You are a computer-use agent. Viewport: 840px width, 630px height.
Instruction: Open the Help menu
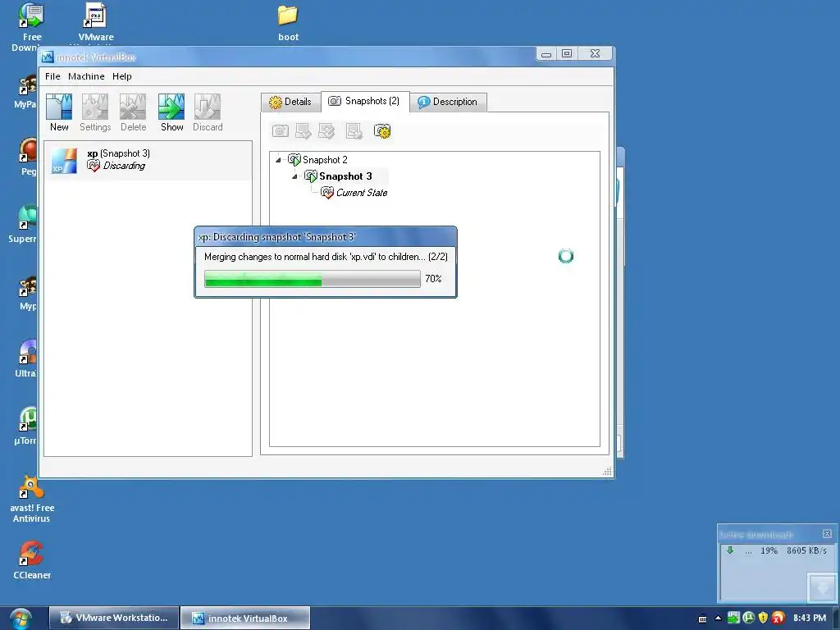tap(121, 76)
